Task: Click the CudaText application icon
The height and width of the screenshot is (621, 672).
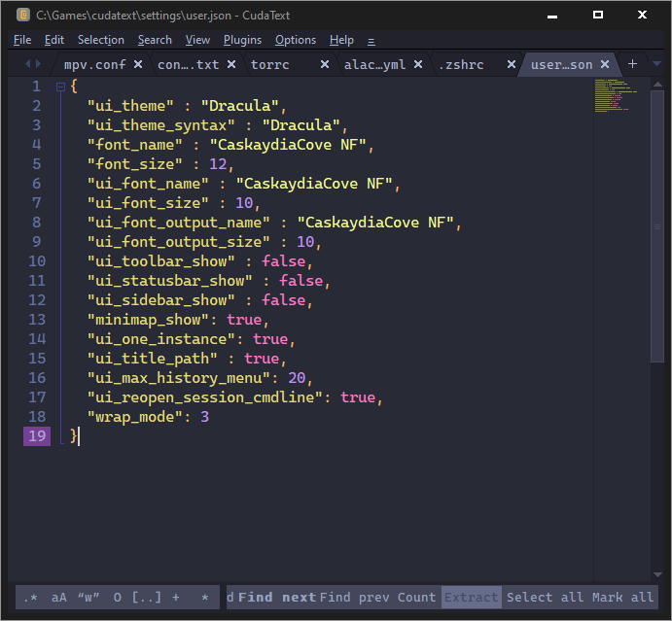Action: coord(23,15)
